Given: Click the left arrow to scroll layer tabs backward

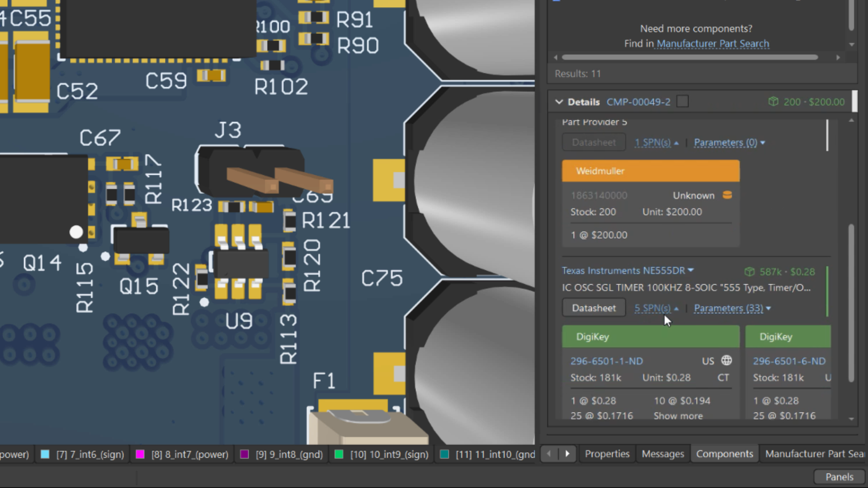Looking at the screenshot, I should (x=549, y=454).
